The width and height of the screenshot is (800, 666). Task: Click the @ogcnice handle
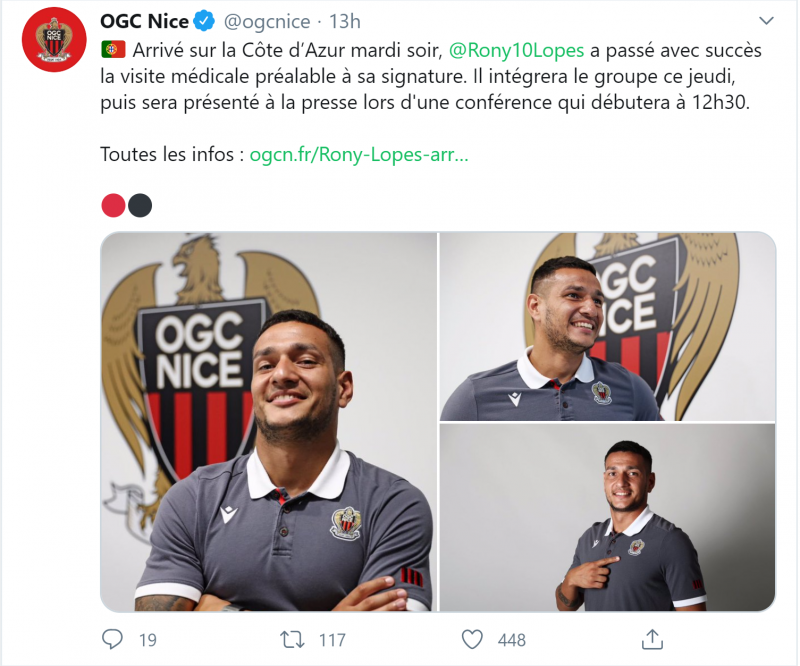pyautogui.click(x=267, y=21)
